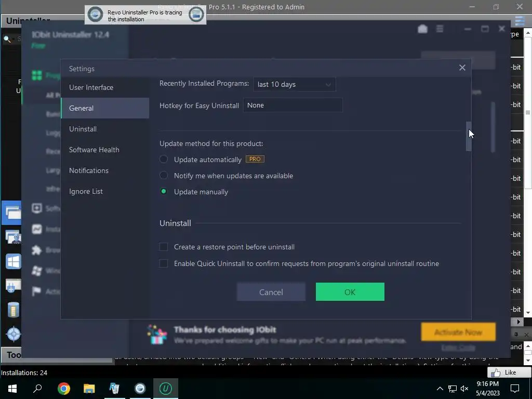This screenshot has width=532, height=399.
Task: Click the gift box icon in the IObit banner
Action: pyautogui.click(x=157, y=334)
